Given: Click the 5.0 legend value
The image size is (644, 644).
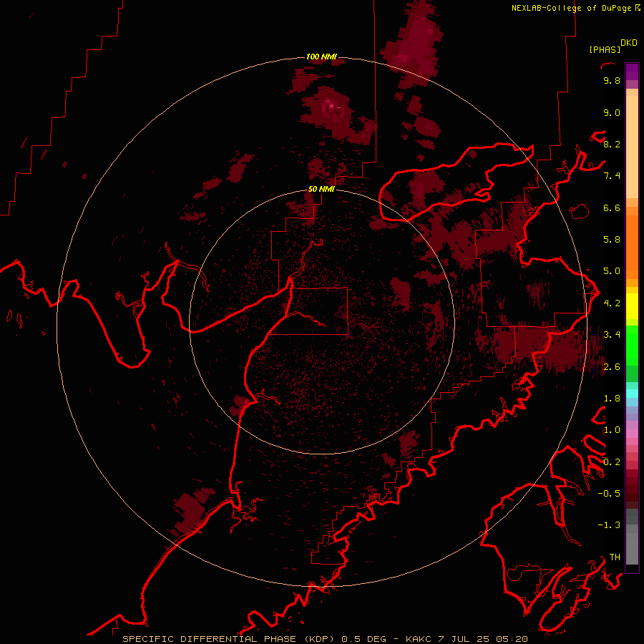Looking at the screenshot, I should [x=612, y=271].
